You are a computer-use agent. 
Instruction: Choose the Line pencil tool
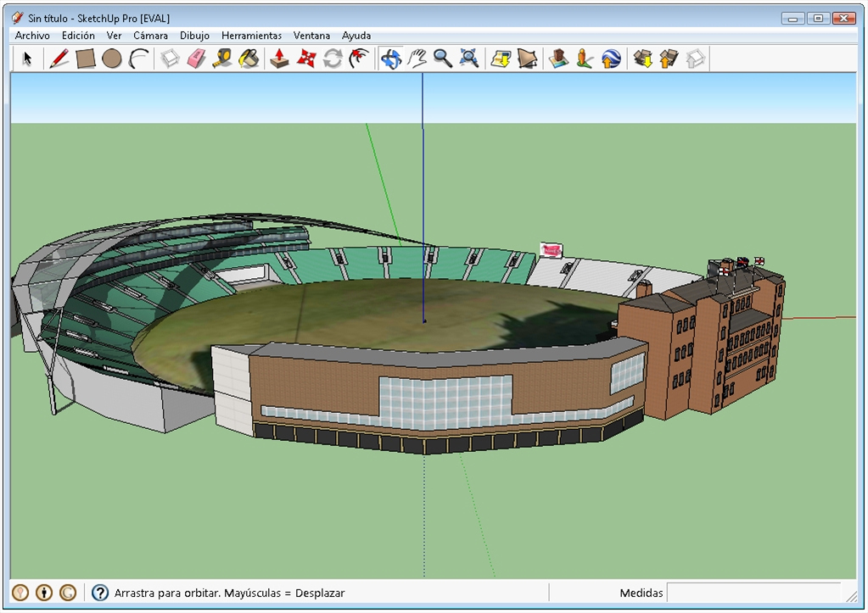tap(59, 59)
